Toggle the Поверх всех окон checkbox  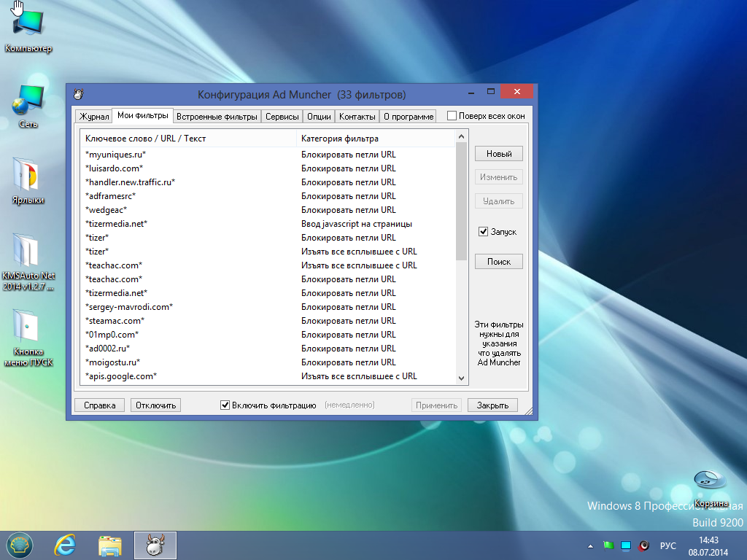(452, 116)
